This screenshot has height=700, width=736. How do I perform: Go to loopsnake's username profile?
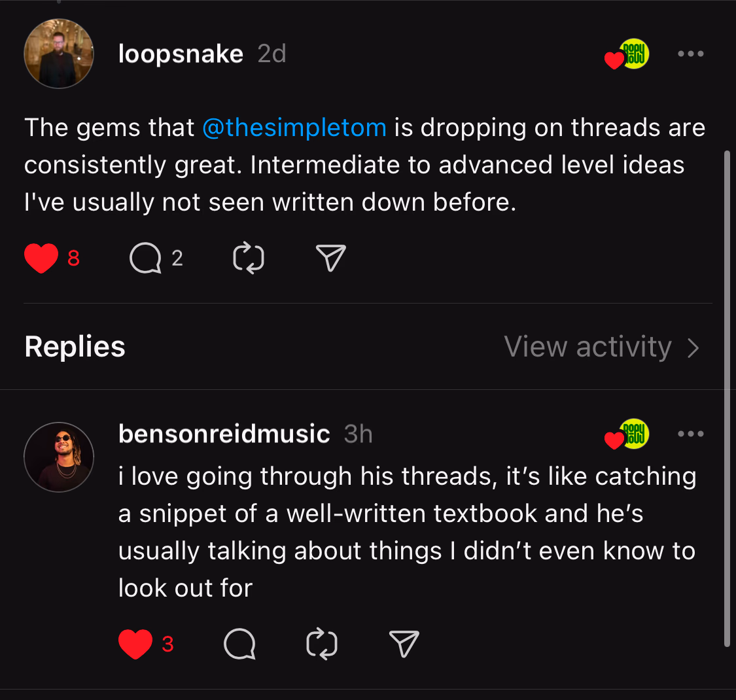[181, 54]
